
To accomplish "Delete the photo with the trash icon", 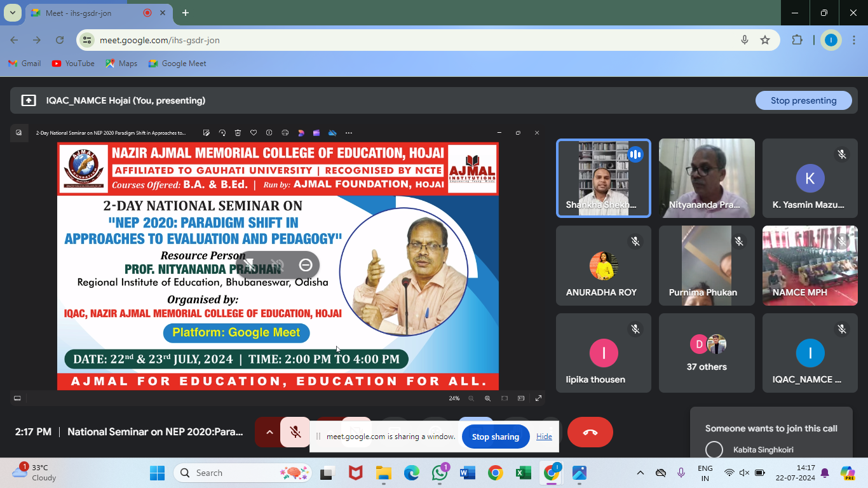I will pos(238,133).
